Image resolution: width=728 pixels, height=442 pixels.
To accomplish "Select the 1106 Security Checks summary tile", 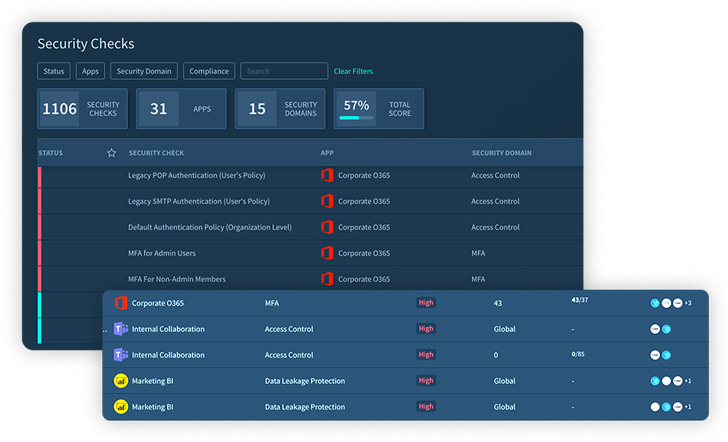I will 83,109.
